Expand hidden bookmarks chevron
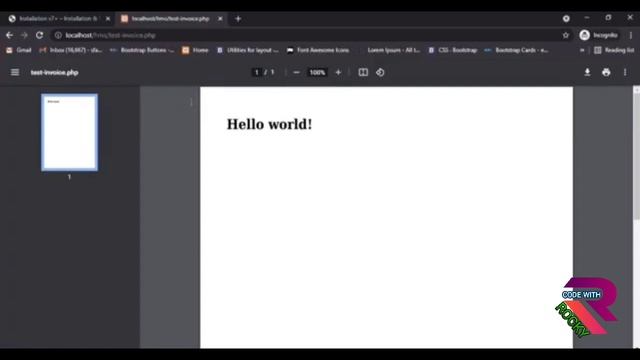Image resolution: width=640 pixels, height=360 pixels. [x=582, y=50]
